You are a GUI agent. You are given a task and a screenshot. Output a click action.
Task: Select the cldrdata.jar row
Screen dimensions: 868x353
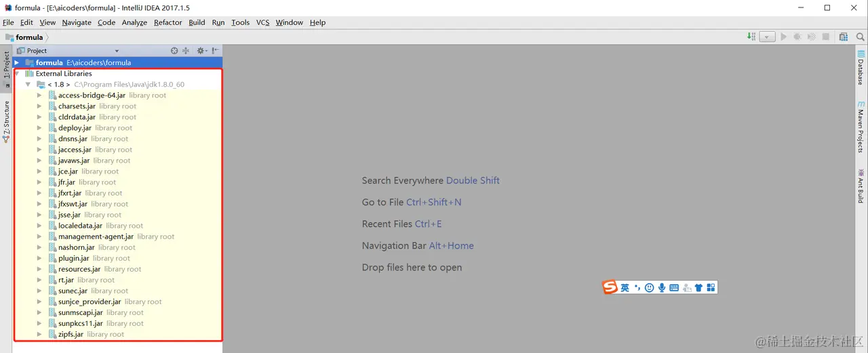(117, 117)
